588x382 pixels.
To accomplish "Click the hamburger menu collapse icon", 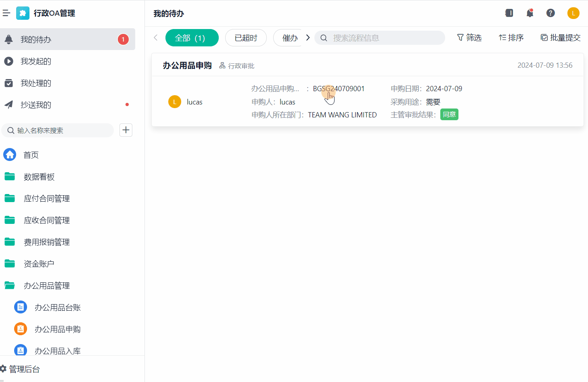I will click(6, 13).
